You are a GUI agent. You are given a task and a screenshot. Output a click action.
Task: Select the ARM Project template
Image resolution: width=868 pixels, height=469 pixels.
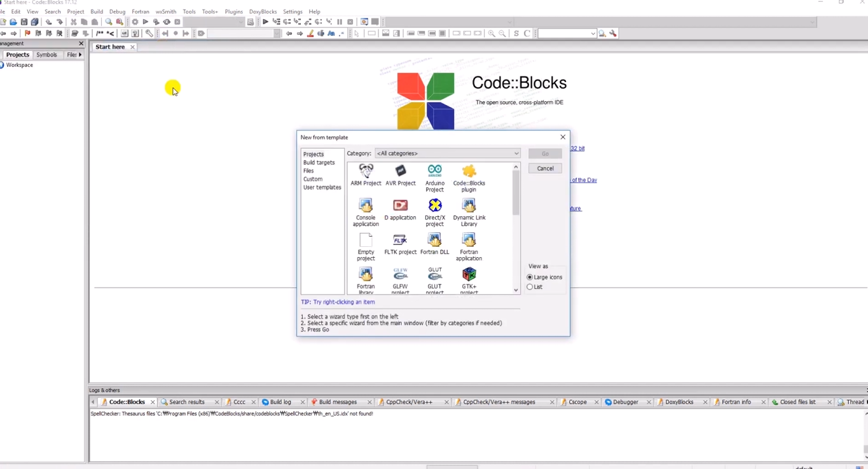pyautogui.click(x=366, y=175)
